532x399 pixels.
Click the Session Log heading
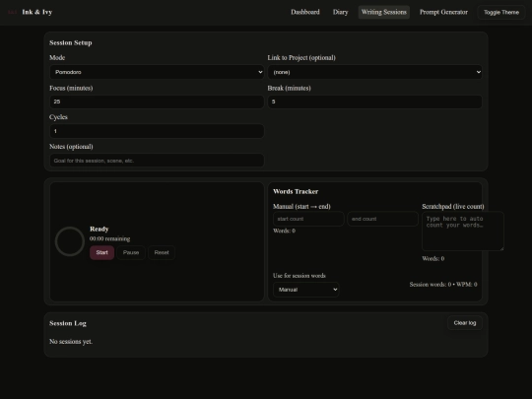coord(68,323)
